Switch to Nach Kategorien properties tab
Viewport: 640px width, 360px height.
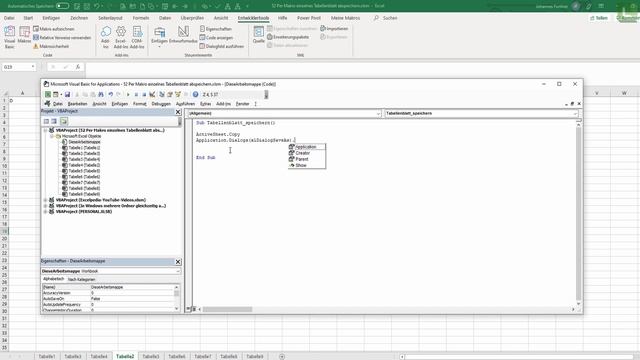pos(81,280)
